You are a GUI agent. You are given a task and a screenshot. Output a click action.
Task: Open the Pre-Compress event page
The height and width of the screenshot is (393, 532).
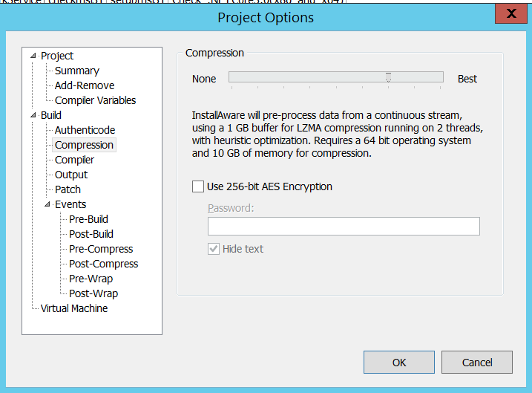[x=101, y=249]
